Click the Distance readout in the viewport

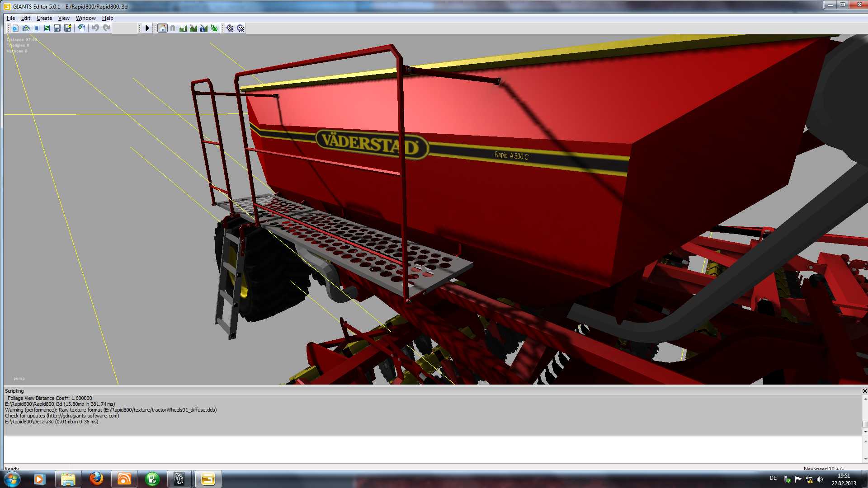pyautogui.click(x=22, y=40)
